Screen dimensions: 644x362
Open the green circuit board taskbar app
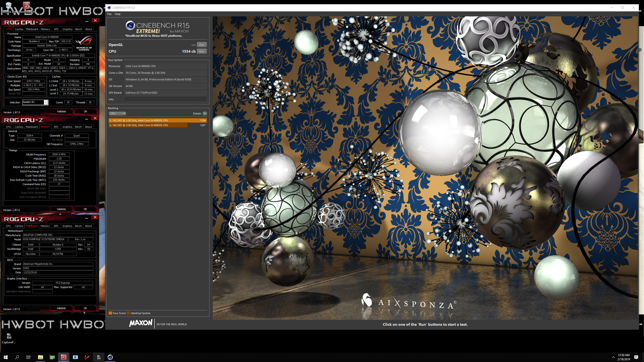pyautogui.click(x=52, y=357)
